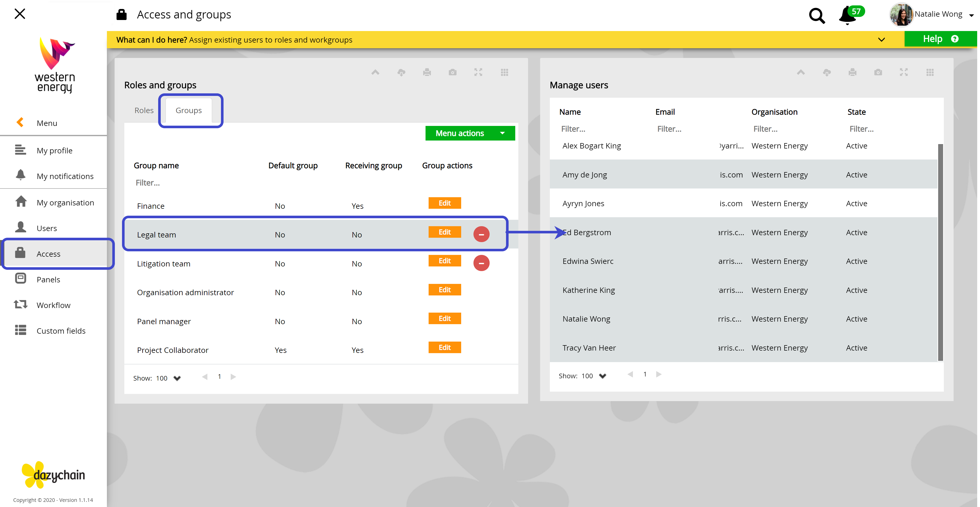Edit the Legal team group

444,232
